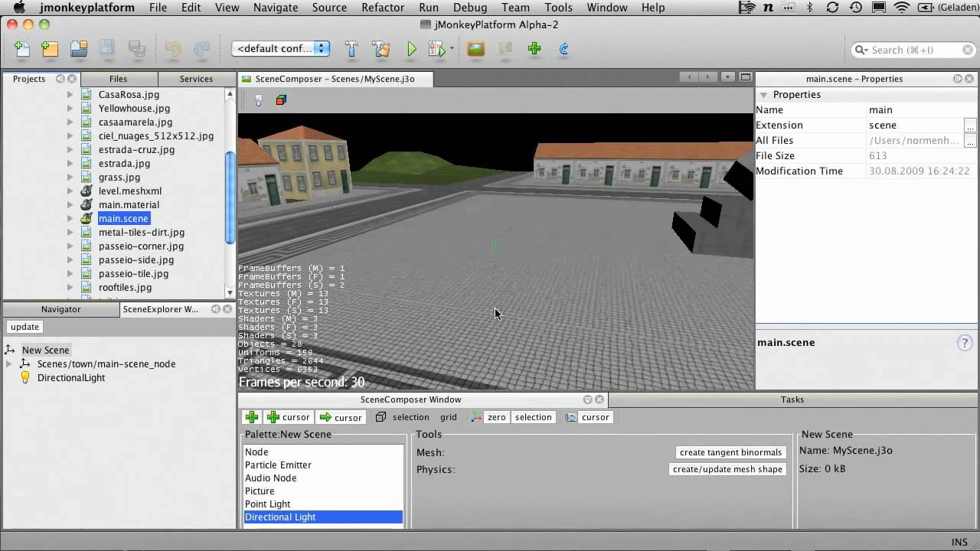Image resolution: width=980 pixels, height=551 pixels.
Task: Click the ellipsis button for Extension
Action: 970,126
